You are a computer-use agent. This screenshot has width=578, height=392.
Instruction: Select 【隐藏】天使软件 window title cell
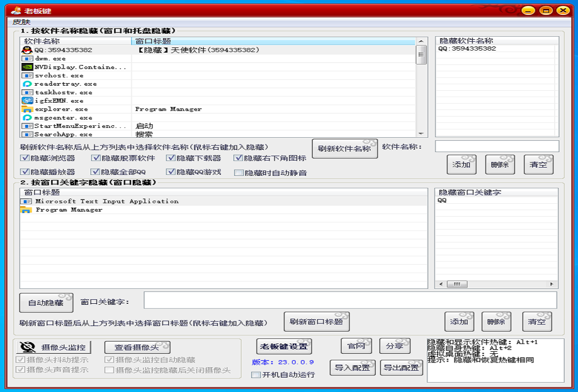[x=198, y=50]
